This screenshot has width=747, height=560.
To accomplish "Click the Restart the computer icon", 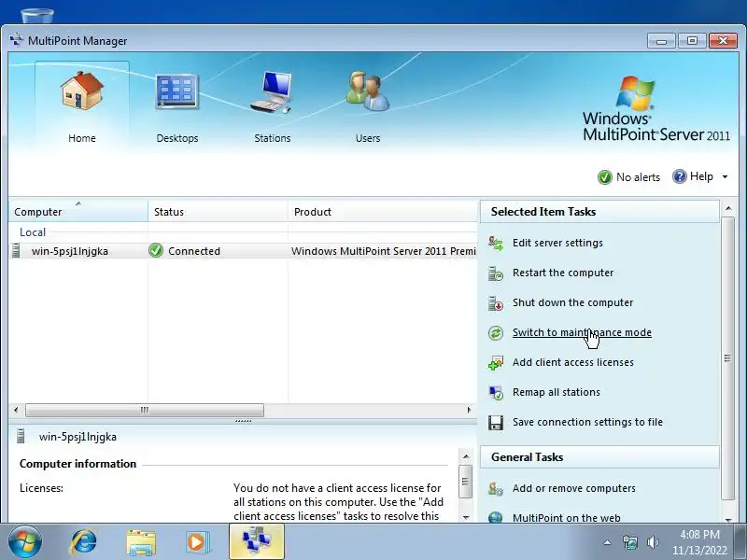I will pos(496,273).
